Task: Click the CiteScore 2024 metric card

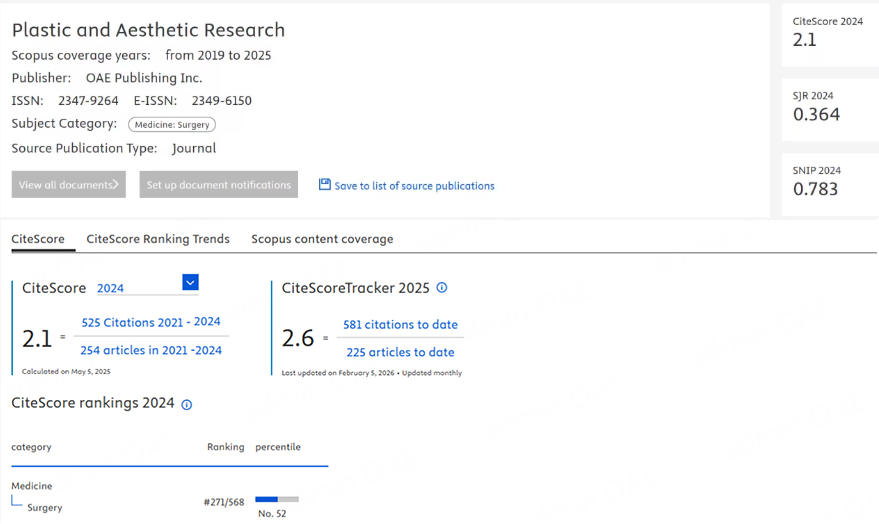Action: pyautogui.click(x=830, y=35)
